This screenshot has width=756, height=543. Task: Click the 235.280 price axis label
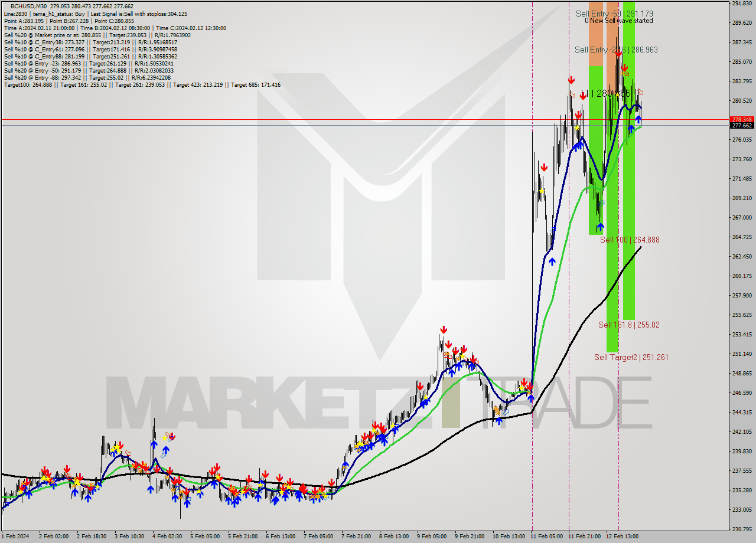pos(742,490)
